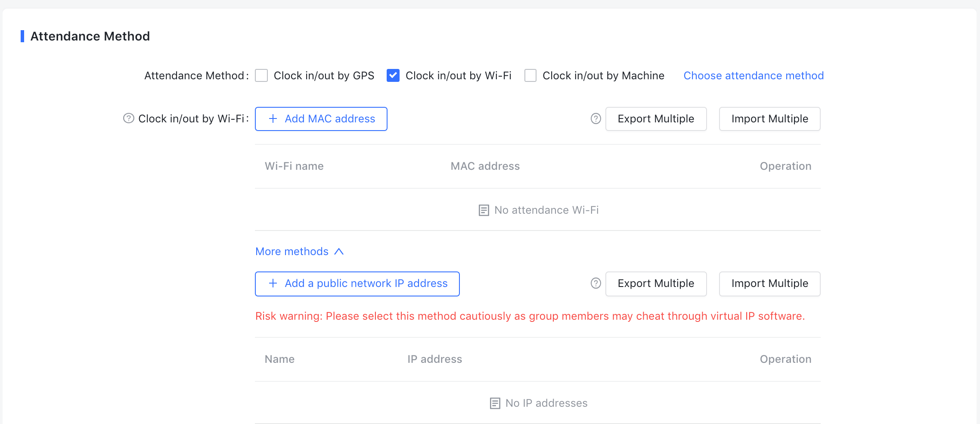Enable Clock in/out by Machine checkbox
This screenshot has height=424, width=980.
click(x=530, y=76)
